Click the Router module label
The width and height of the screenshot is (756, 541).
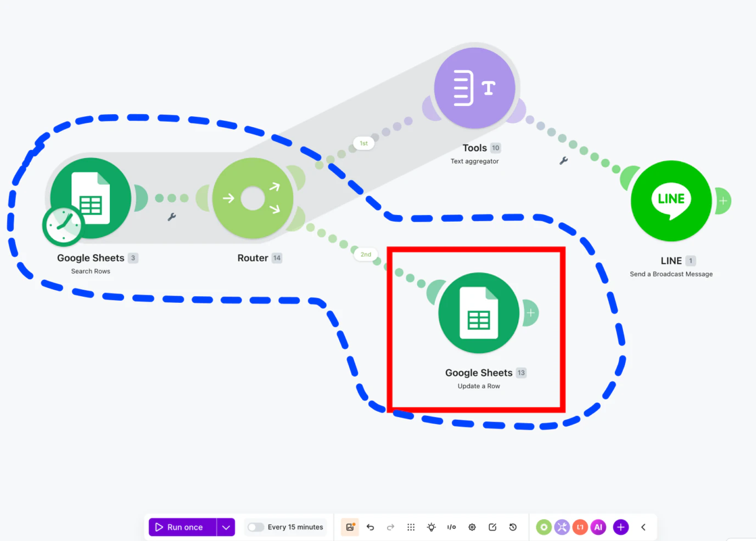253,258
